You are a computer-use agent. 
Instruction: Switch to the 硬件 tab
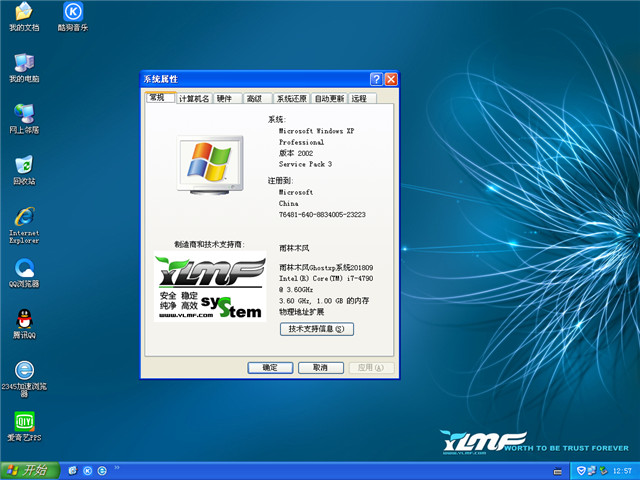pyautogui.click(x=224, y=99)
